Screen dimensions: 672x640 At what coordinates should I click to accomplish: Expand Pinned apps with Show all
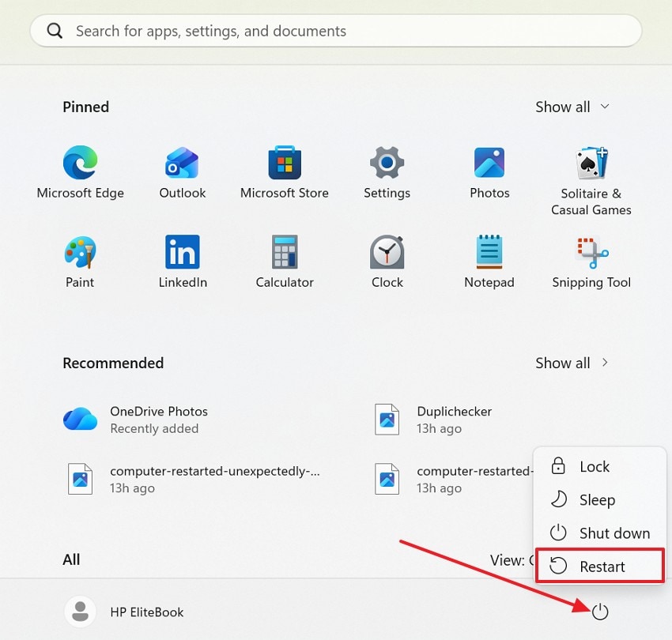tap(572, 107)
